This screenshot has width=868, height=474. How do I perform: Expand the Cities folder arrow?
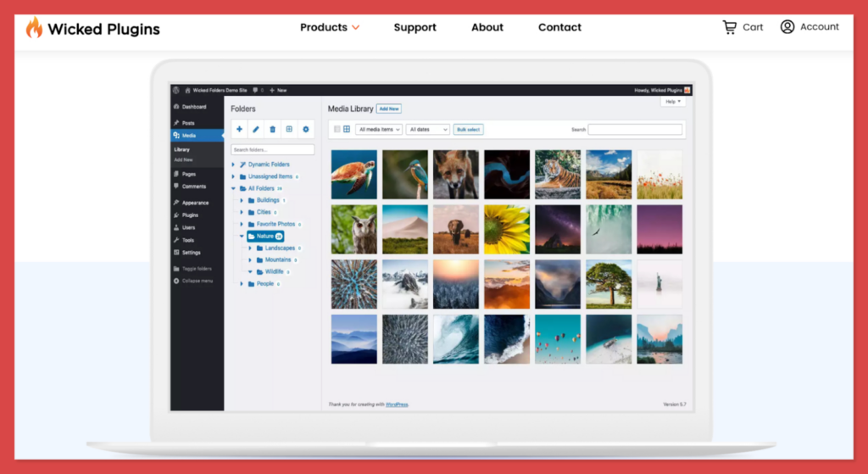coord(242,212)
